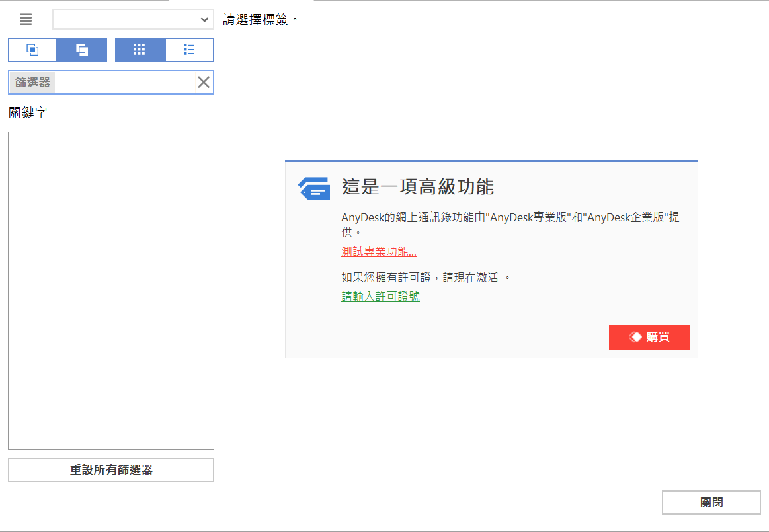This screenshot has height=532, width=769.
Task: Click the 篩選器 chip label
Action: (32, 83)
